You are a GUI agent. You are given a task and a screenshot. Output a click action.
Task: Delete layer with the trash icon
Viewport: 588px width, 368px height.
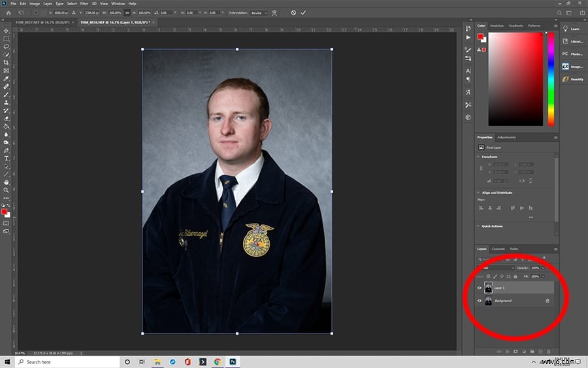(x=549, y=352)
